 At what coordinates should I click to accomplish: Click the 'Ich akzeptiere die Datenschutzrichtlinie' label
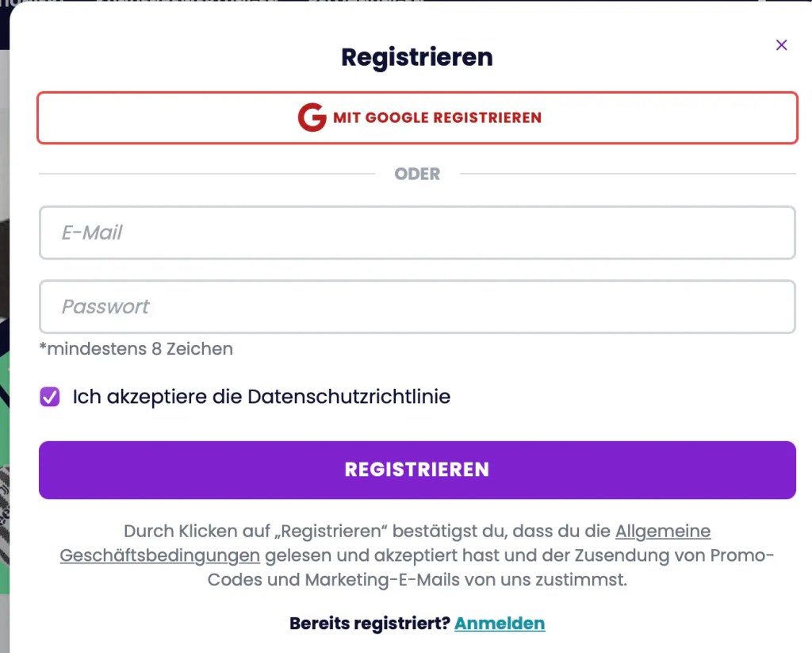click(261, 397)
